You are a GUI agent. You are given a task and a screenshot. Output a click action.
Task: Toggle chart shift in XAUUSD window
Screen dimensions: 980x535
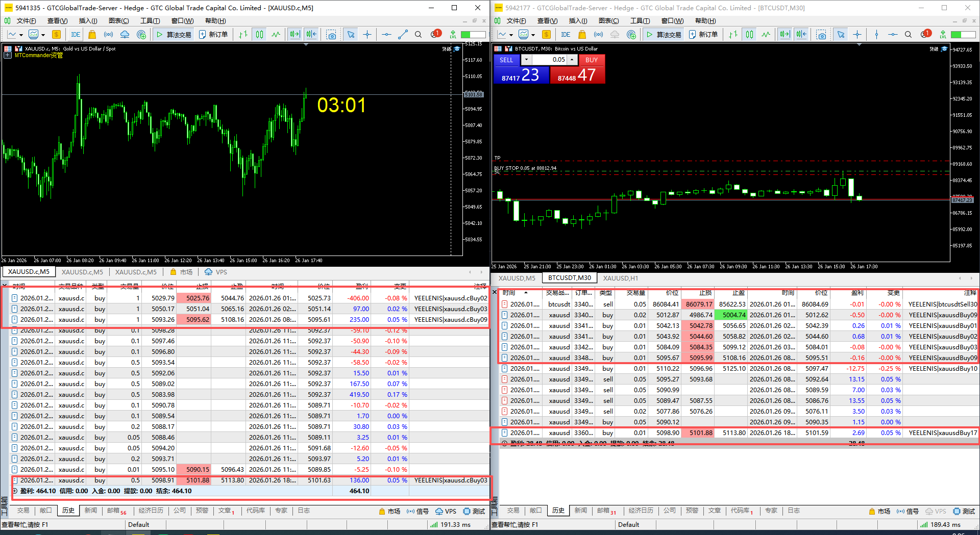click(311, 35)
